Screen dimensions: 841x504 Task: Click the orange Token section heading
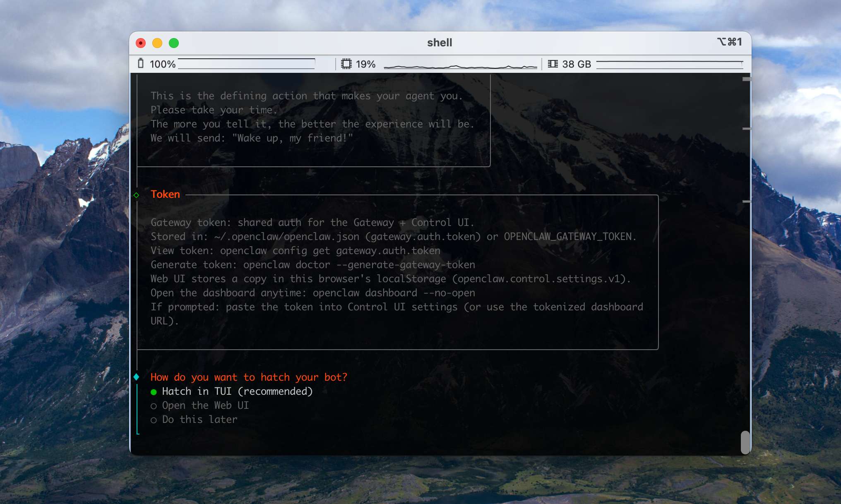(166, 194)
